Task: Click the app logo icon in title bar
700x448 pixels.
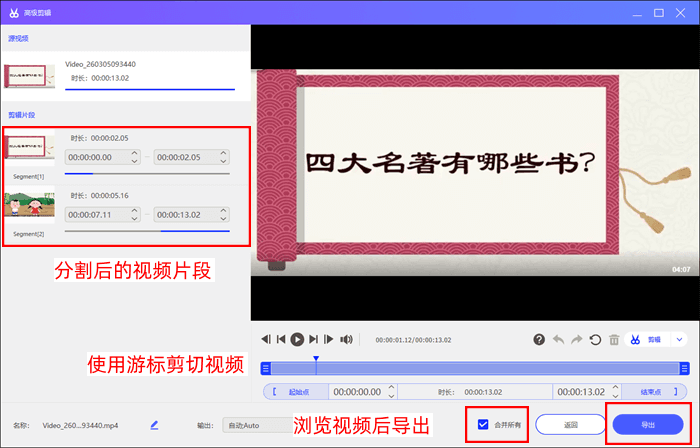Action: click(14, 13)
